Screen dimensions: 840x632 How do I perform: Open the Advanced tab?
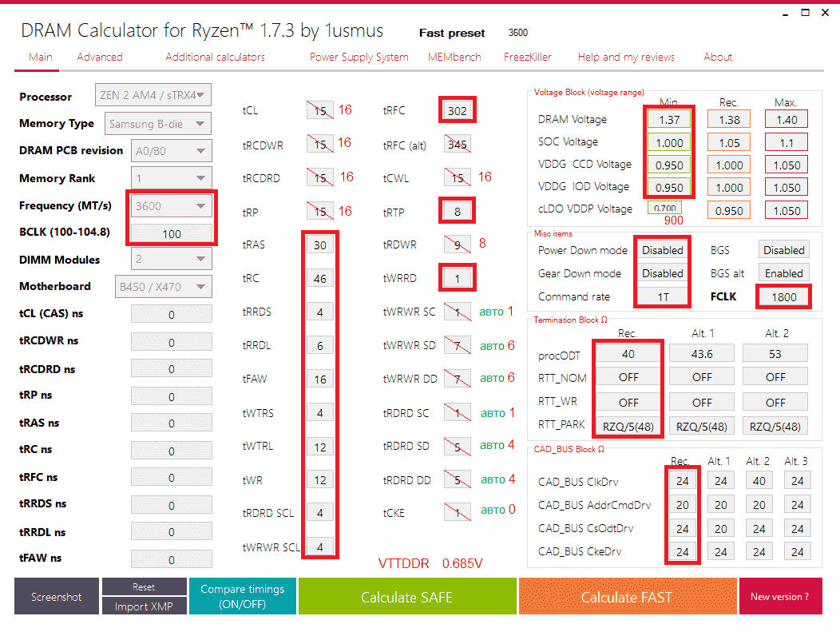pos(100,57)
